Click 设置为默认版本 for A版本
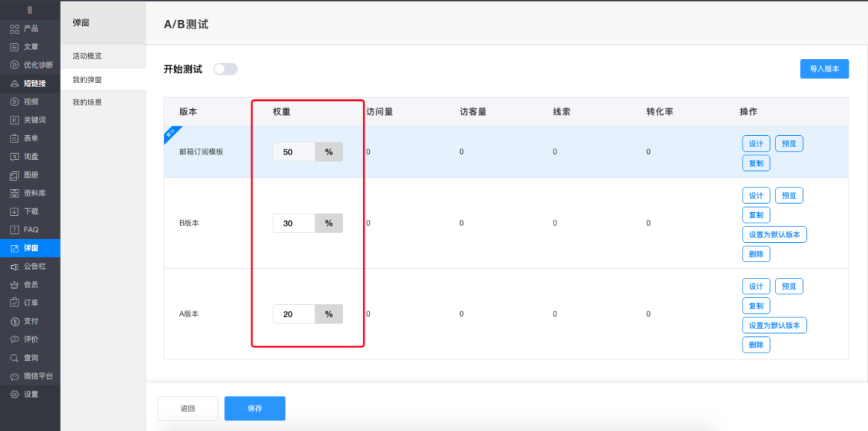 pos(774,325)
